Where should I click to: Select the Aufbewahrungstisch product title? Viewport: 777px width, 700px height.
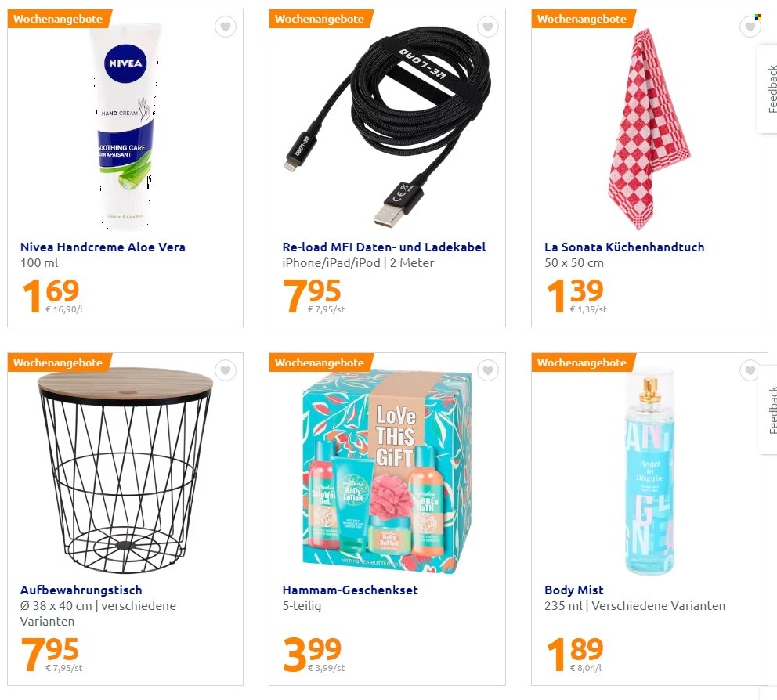tap(81, 590)
